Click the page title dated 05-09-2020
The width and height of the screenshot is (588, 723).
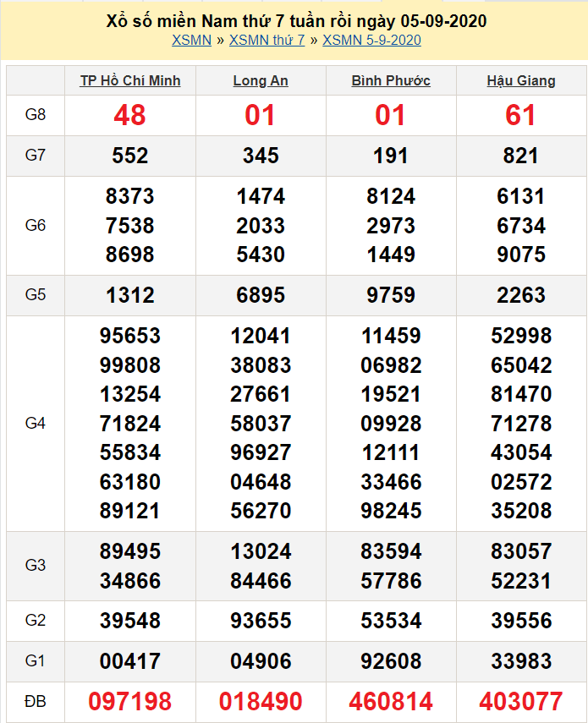click(x=296, y=21)
